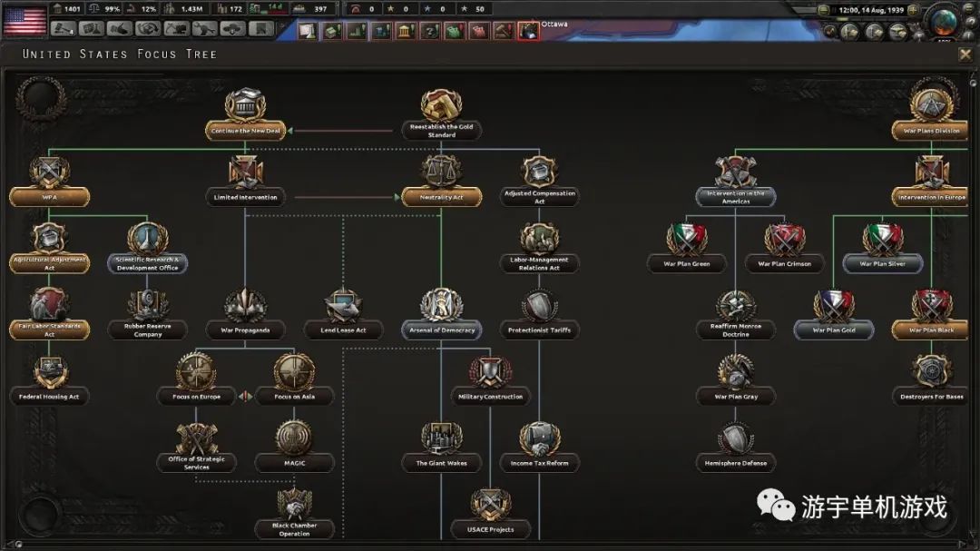
Task: Select Federal Housing Act focus
Action: 49,380
